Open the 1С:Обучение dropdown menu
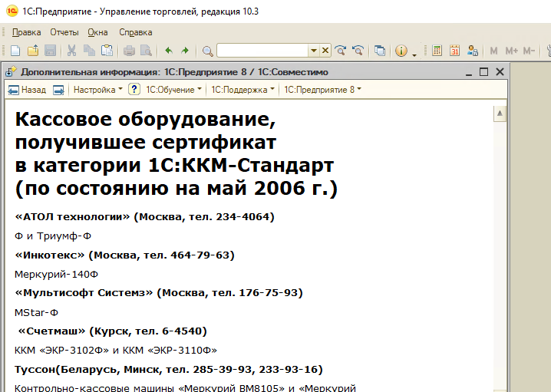Screen dimensions: 551x392 pyautogui.click(x=174, y=90)
